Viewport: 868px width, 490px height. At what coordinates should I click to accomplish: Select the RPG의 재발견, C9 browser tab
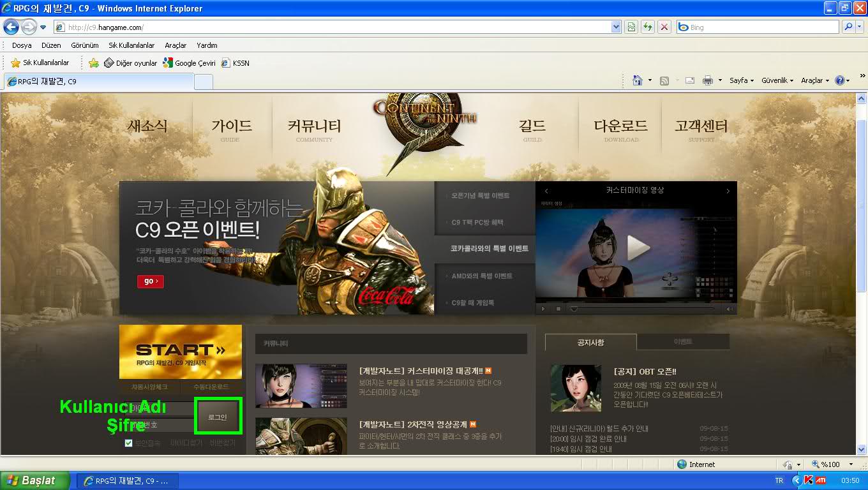click(x=98, y=82)
